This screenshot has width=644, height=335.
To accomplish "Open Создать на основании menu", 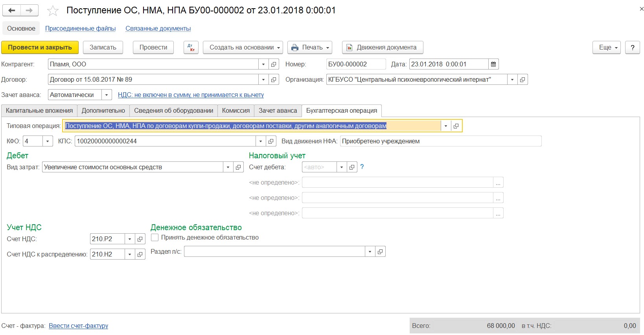I will tap(243, 48).
